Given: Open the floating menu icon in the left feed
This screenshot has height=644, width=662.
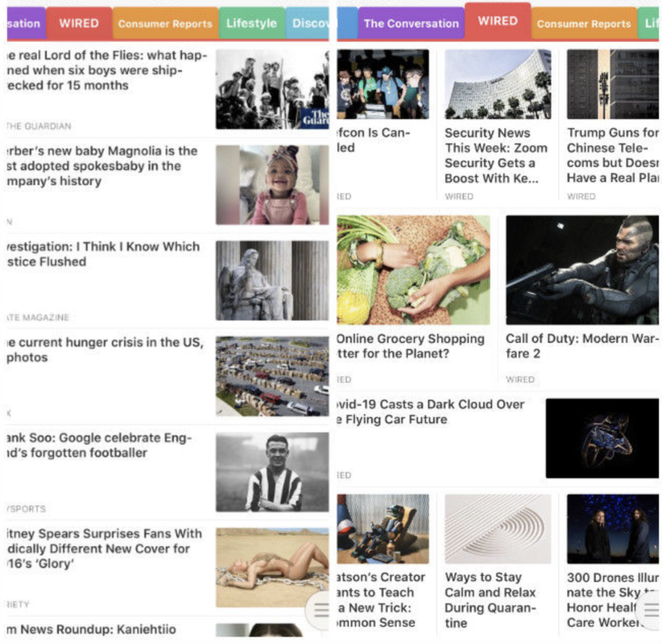Looking at the screenshot, I should pyautogui.click(x=319, y=610).
